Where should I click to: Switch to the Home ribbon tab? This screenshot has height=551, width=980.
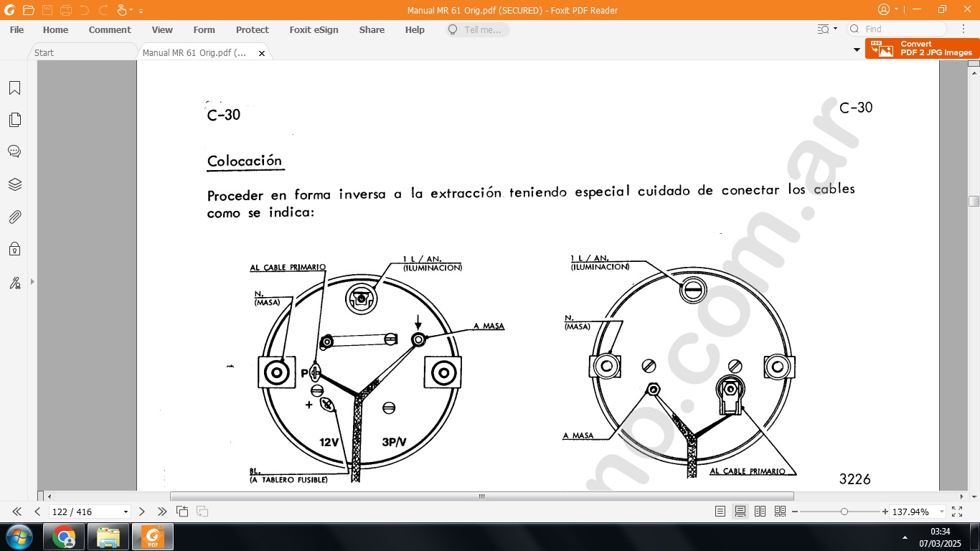click(55, 30)
